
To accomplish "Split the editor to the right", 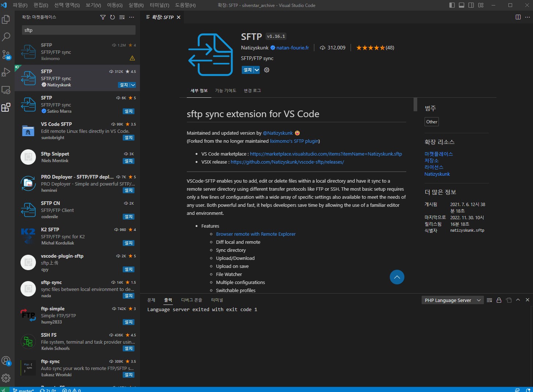I will [518, 17].
